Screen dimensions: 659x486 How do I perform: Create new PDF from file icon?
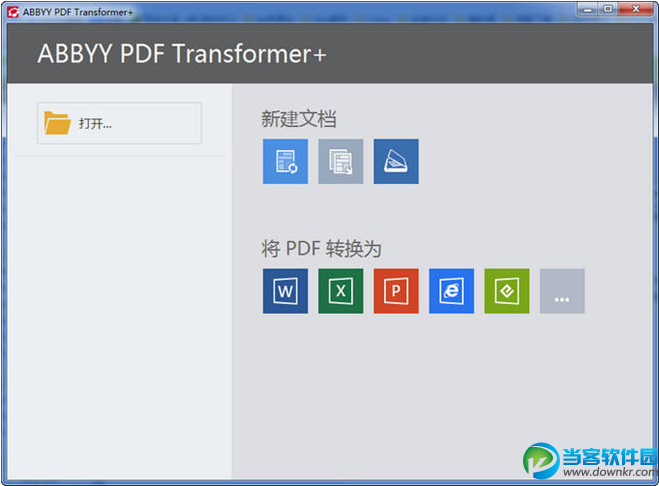pyautogui.click(x=285, y=161)
